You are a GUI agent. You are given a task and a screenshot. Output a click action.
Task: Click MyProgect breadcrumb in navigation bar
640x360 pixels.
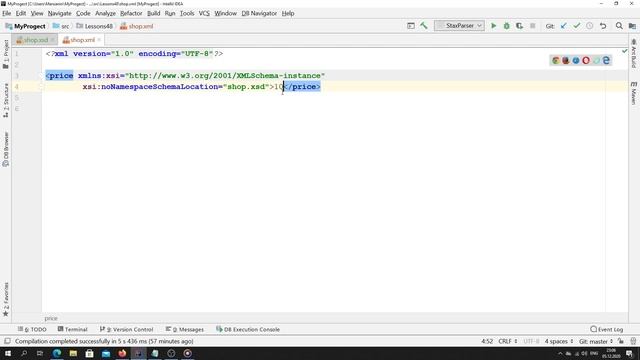(25, 26)
